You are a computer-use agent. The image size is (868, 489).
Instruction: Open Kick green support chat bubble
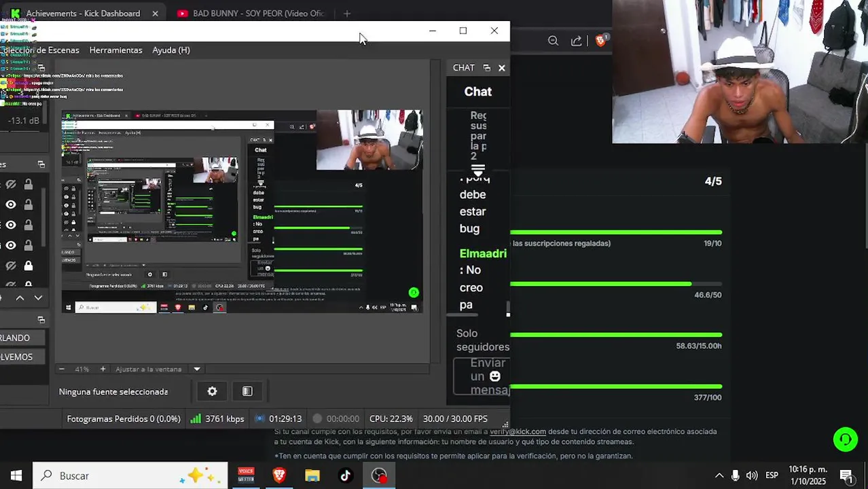(x=846, y=439)
